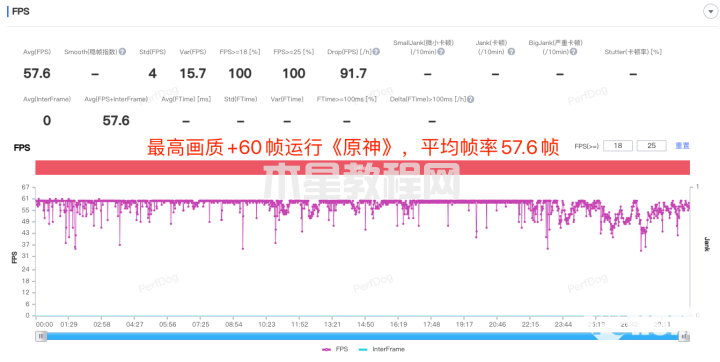Select the Var(FPS) value 15.7

193,74
